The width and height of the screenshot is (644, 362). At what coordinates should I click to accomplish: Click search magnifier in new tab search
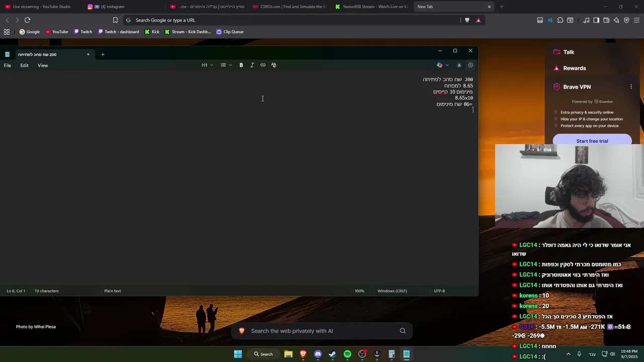point(403,331)
